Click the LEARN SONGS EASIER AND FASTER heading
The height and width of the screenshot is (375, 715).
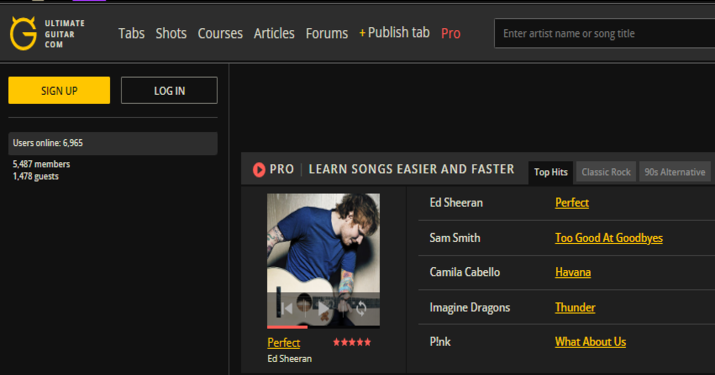411,169
